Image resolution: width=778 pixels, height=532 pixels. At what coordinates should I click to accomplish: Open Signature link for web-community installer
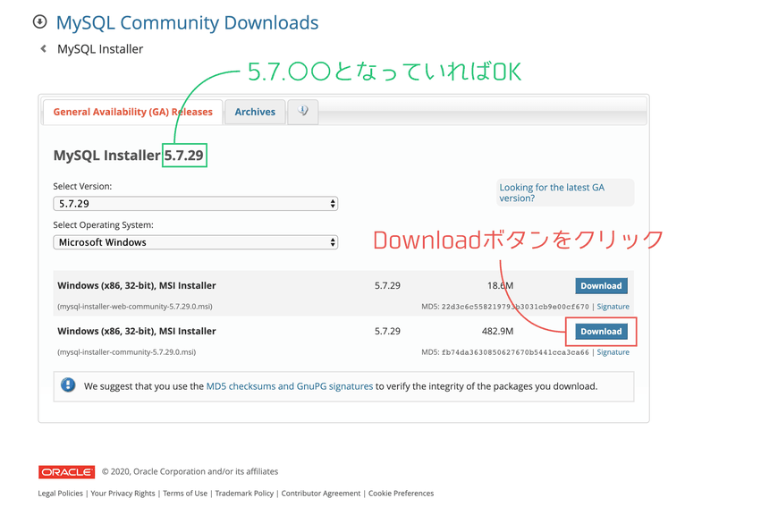coord(613,307)
